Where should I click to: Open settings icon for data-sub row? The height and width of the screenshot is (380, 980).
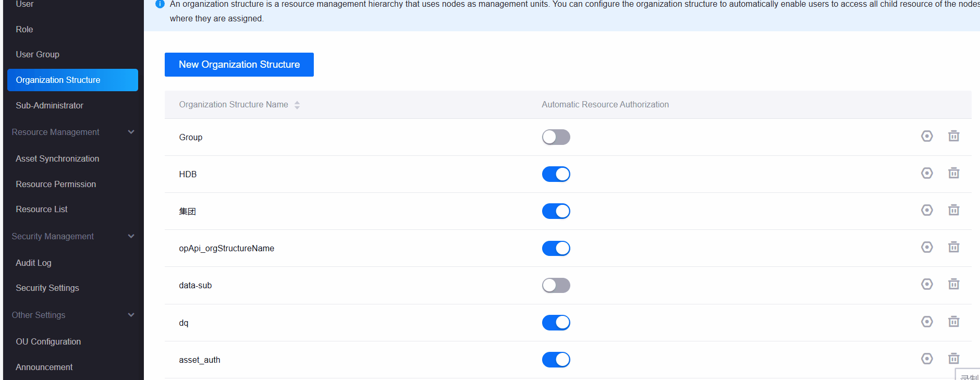927,284
